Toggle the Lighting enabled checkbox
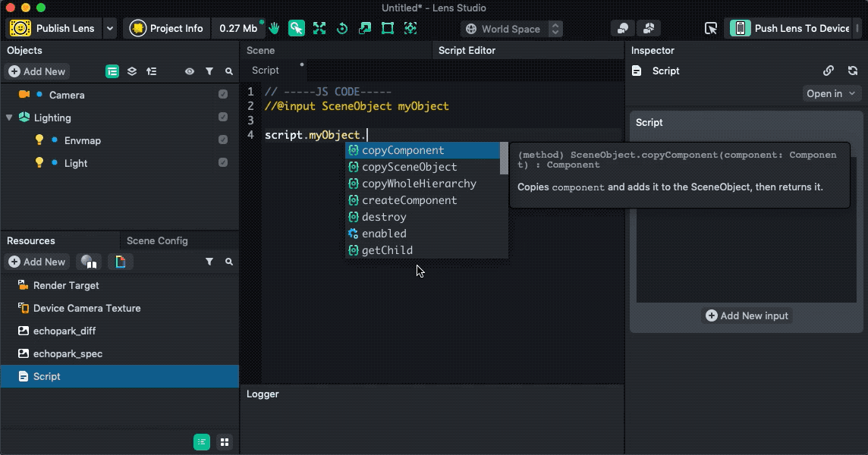The image size is (868, 455). coord(222,117)
